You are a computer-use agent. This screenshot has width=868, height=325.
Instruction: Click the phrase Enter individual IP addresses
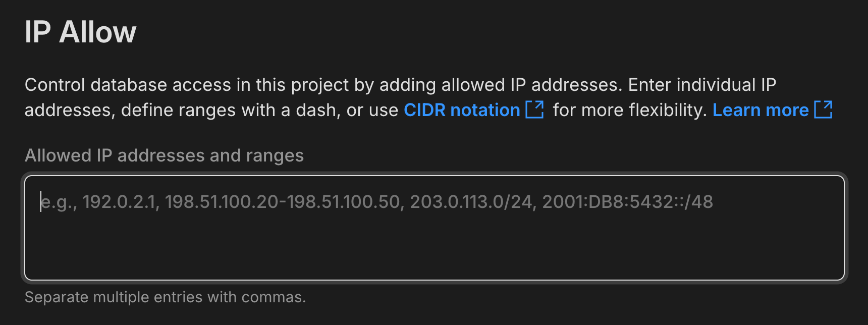tap(701, 85)
